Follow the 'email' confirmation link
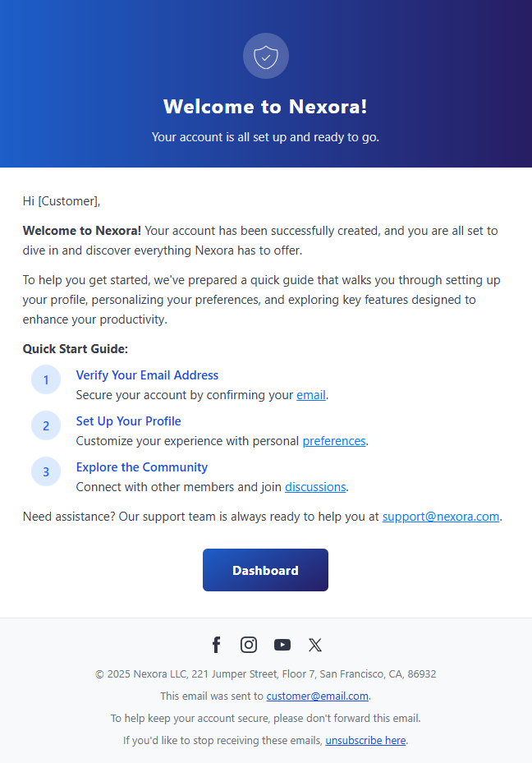Screen dimensions: 532x763 click(x=311, y=395)
